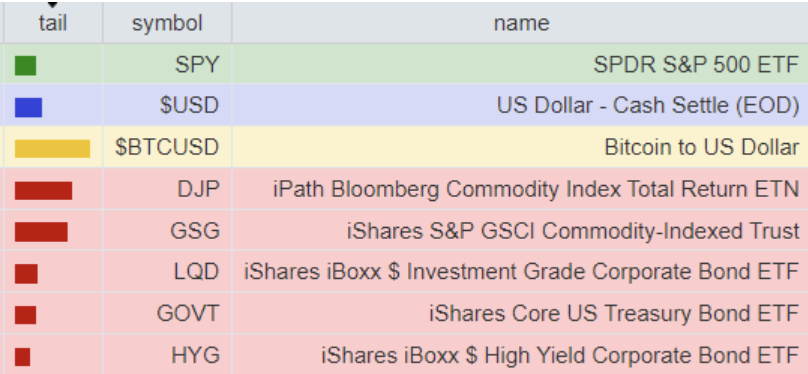This screenshot has width=808, height=374.
Task: Click the blue $USD tail bar
Action: (28, 107)
